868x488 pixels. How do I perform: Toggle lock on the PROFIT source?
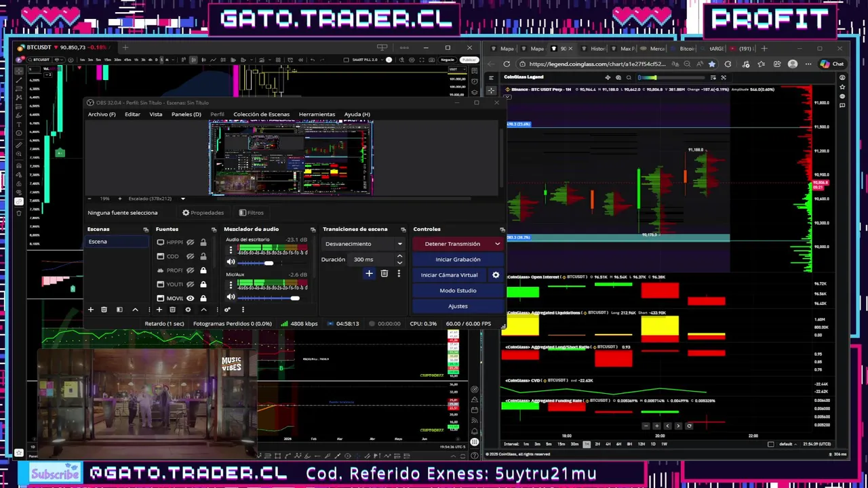[203, 270]
